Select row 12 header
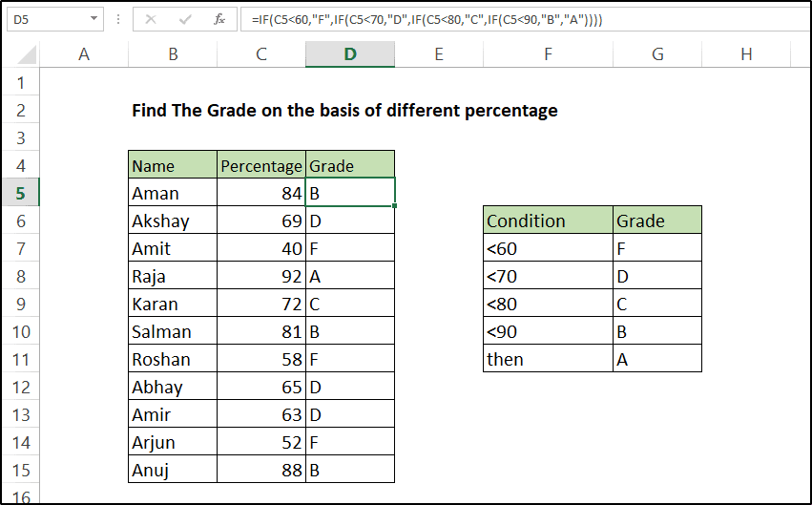The height and width of the screenshot is (505, 812). point(21,387)
